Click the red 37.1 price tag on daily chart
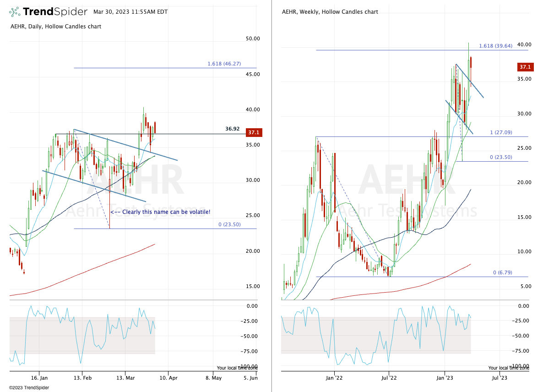This screenshot has height=392, width=543. pos(254,132)
